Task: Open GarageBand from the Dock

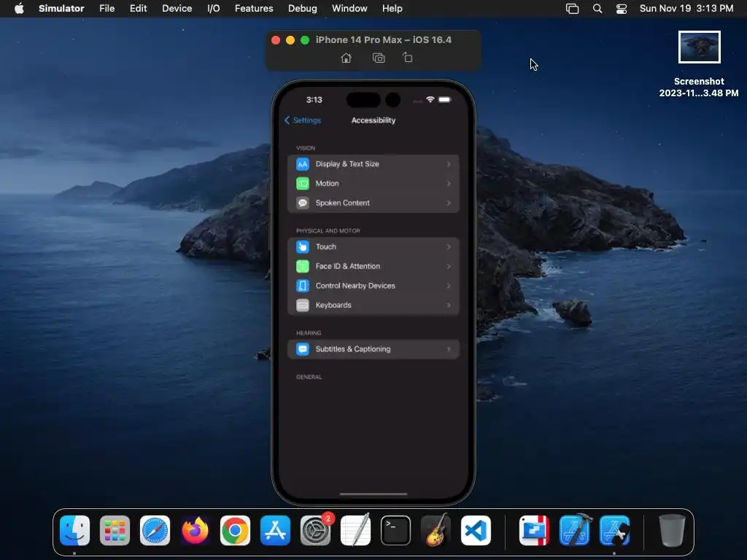Action: (436, 530)
